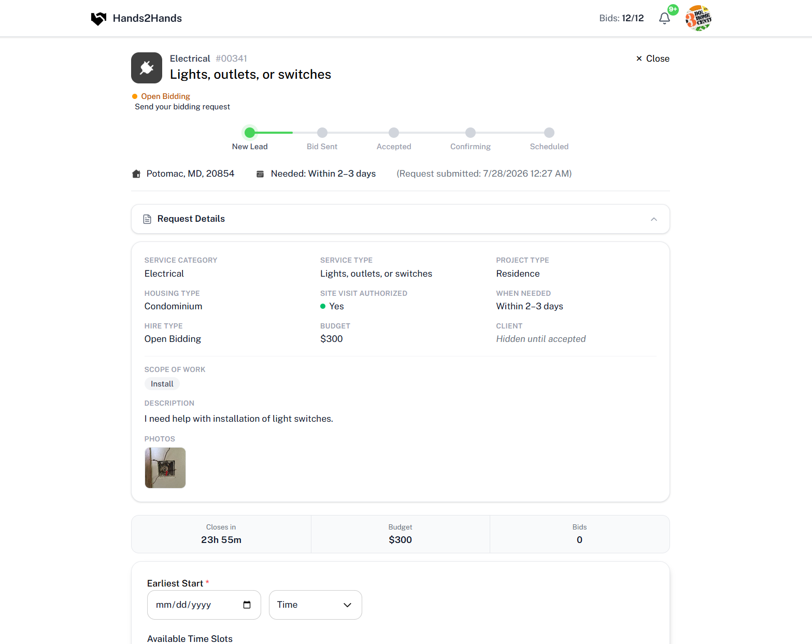Click the Site Visit Authorized Yes value
Viewport: 812px width, 644px height.
click(332, 306)
